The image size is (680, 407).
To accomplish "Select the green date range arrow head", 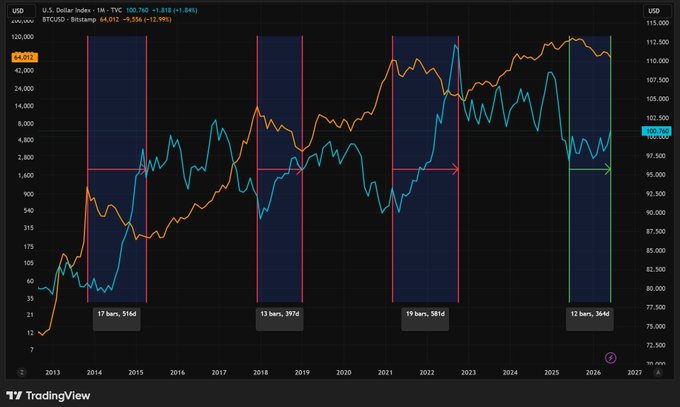I will 608,169.
